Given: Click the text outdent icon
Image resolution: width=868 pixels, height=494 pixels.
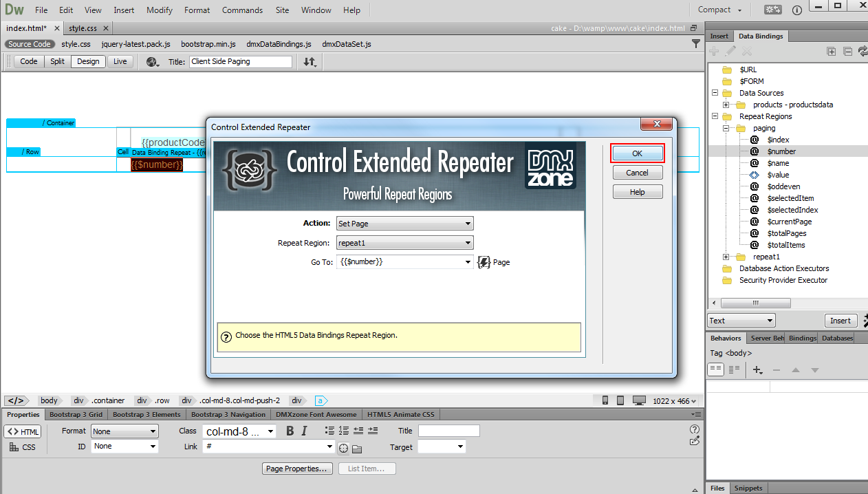Looking at the screenshot, I should pyautogui.click(x=358, y=431).
